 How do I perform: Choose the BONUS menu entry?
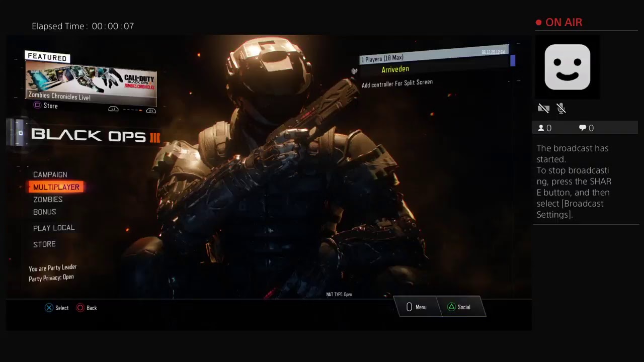click(44, 212)
